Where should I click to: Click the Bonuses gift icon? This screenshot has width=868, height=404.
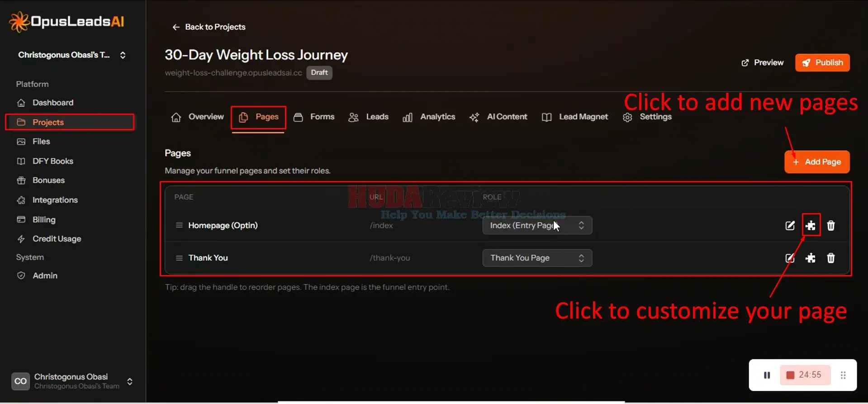21,181
